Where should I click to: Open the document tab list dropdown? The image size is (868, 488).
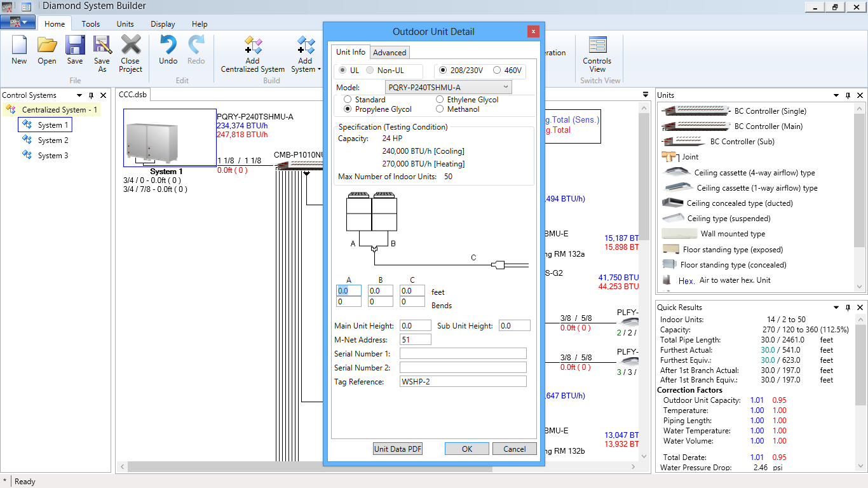(x=646, y=95)
